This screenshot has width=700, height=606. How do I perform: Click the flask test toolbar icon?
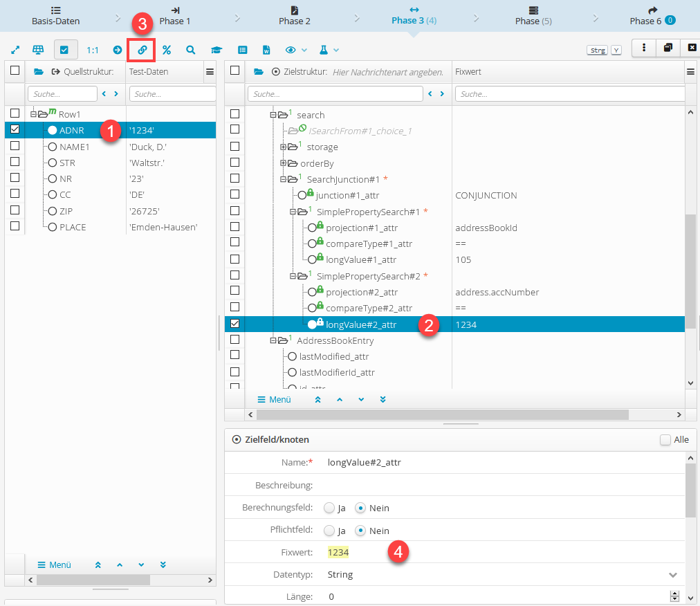click(324, 50)
